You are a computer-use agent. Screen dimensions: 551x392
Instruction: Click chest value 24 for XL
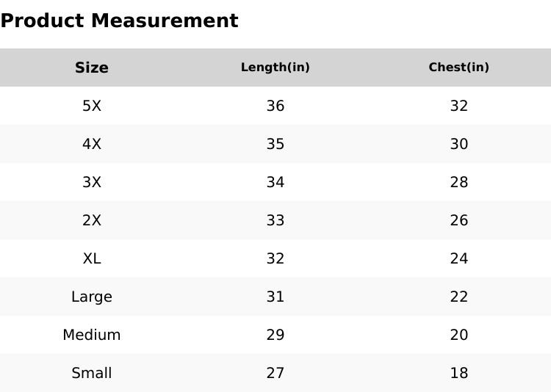click(459, 258)
